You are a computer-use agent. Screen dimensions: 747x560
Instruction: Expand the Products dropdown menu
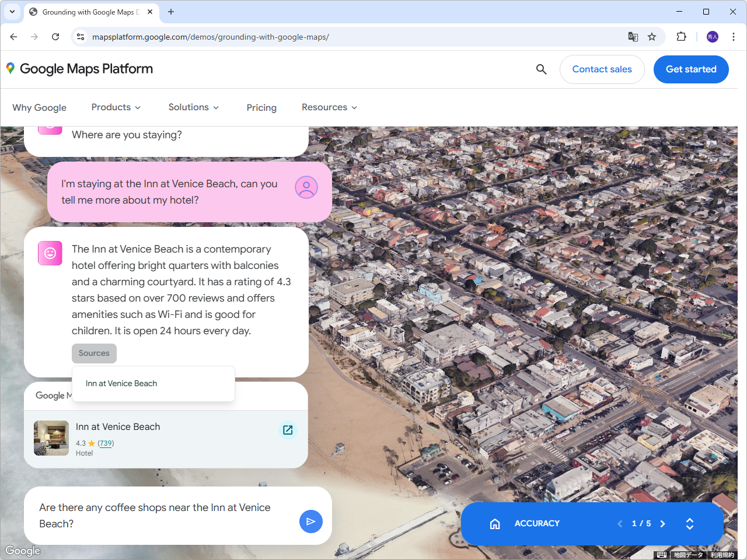click(x=116, y=107)
